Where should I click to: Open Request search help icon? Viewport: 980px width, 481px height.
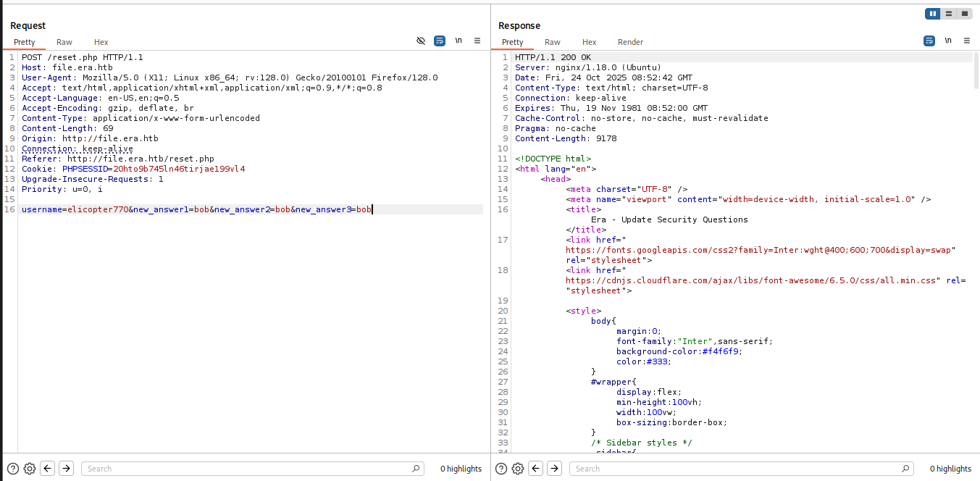(x=13, y=469)
